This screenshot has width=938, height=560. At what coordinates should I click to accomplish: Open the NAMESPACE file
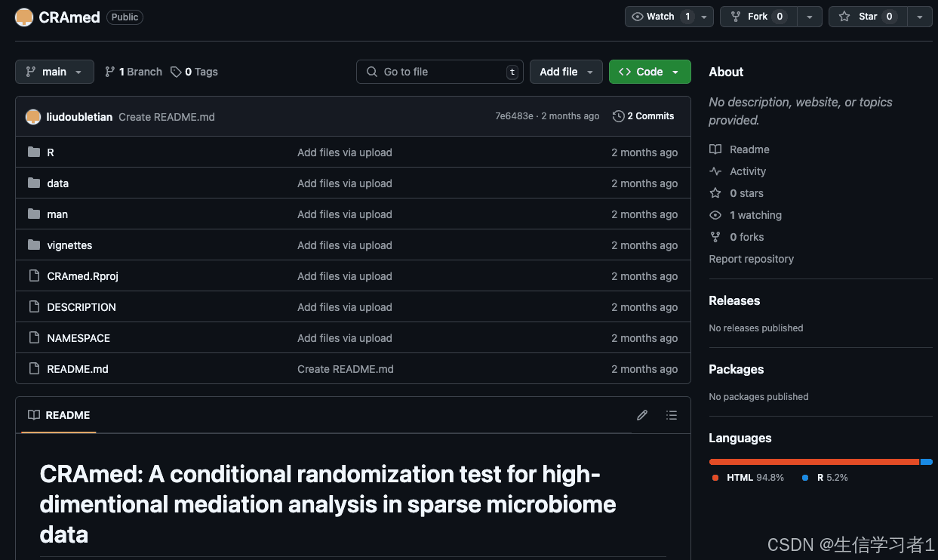point(78,338)
